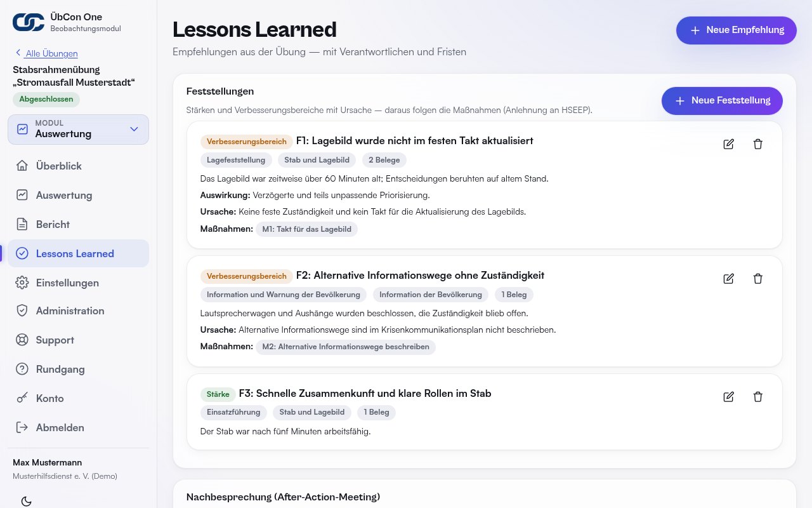The height and width of the screenshot is (508, 812).
Task: Toggle dark mode moon icon
Action: point(26,502)
